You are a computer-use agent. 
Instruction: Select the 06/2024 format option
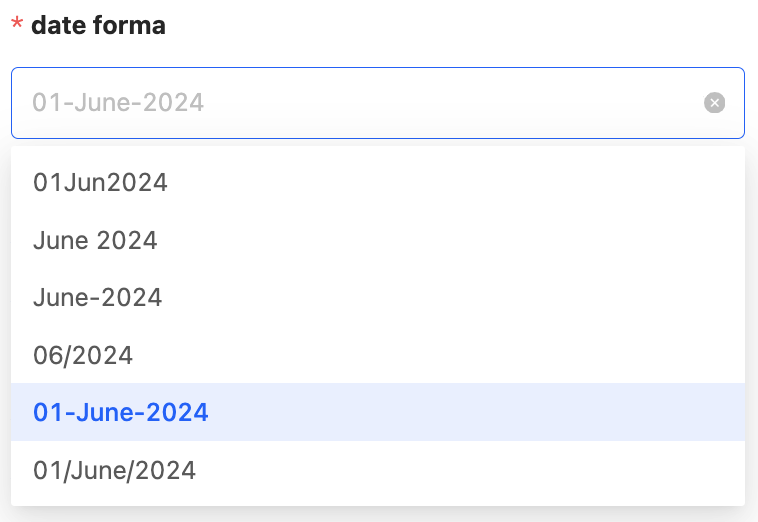(x=83, y=355)
